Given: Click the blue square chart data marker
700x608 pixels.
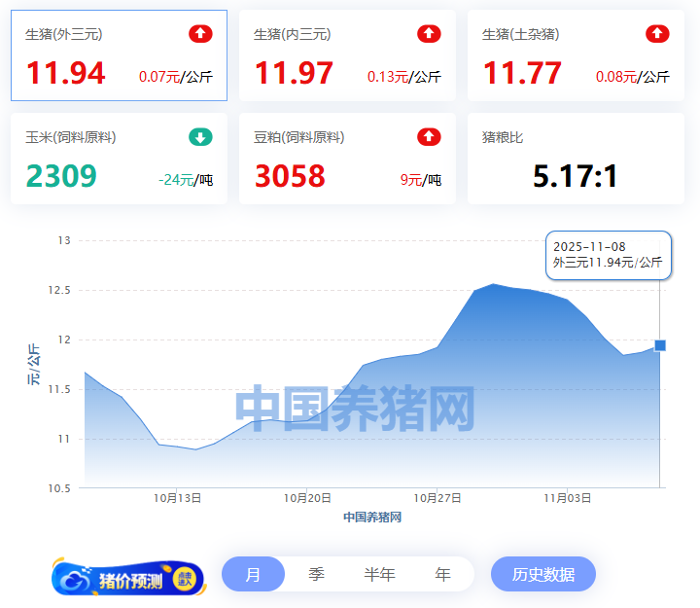Looking at the screenshot, I should tap(660, 345).
